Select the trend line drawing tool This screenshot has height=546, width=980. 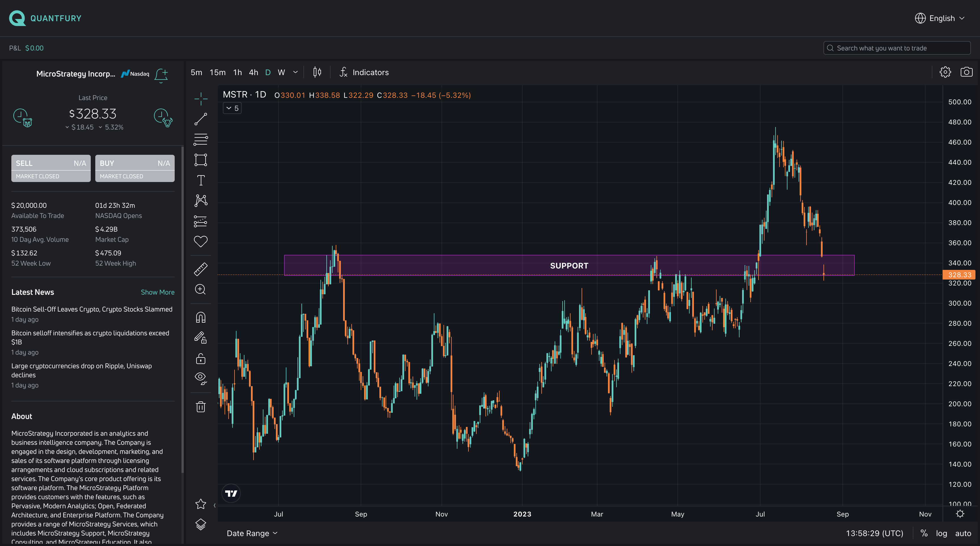[x=200, y=119]
